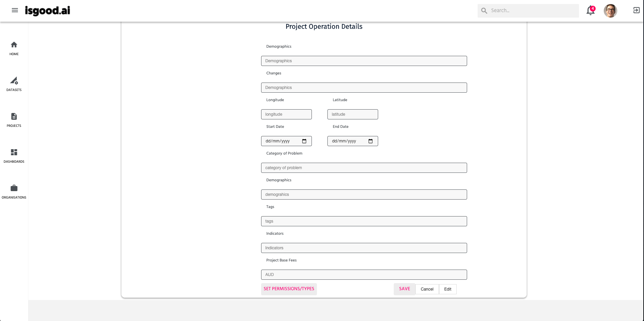Open Datasets from the sidebar
This screenshot has width=644, height=321.
coord(14,84)
